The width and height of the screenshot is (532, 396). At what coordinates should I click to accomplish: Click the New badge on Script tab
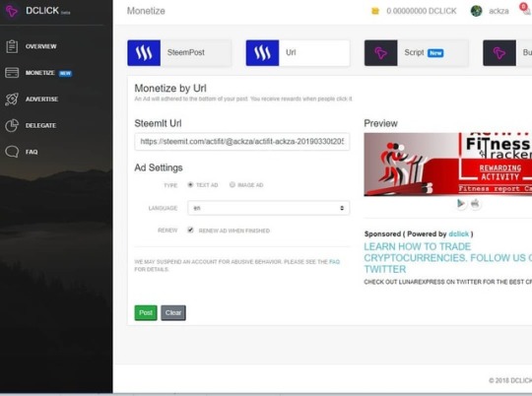pyautogui.click(x=435, y=53)
